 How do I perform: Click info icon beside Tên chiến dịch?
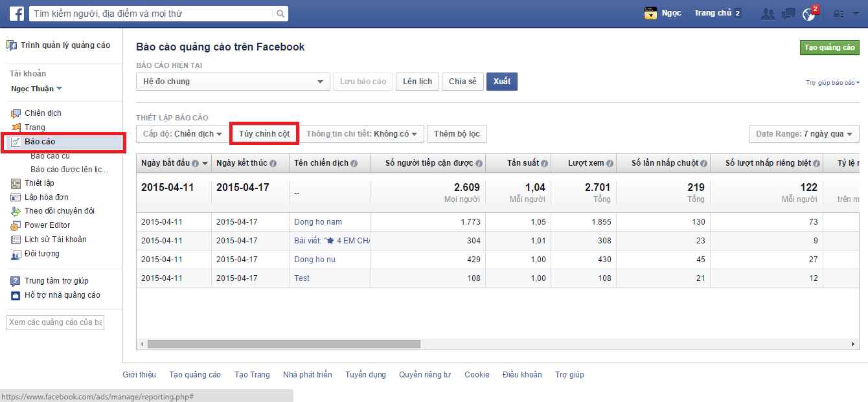[354, 164]
